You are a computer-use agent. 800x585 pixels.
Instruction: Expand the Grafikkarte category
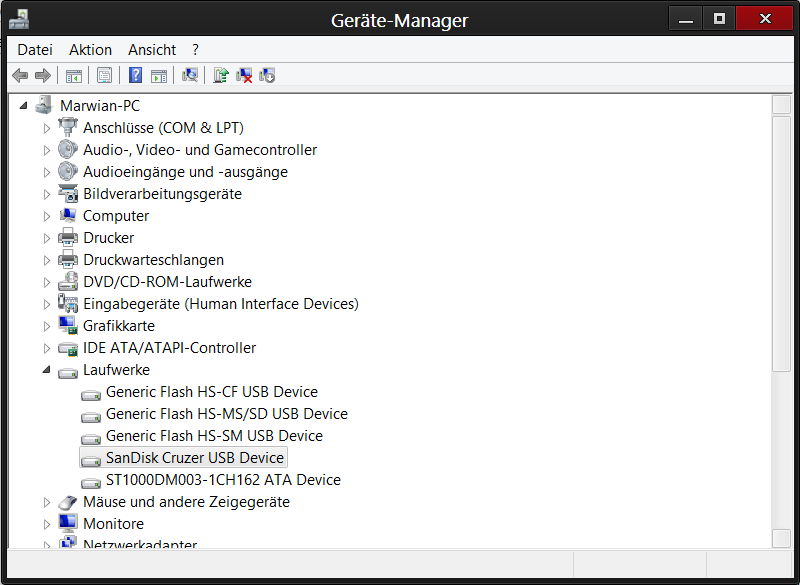coord(46,326)
